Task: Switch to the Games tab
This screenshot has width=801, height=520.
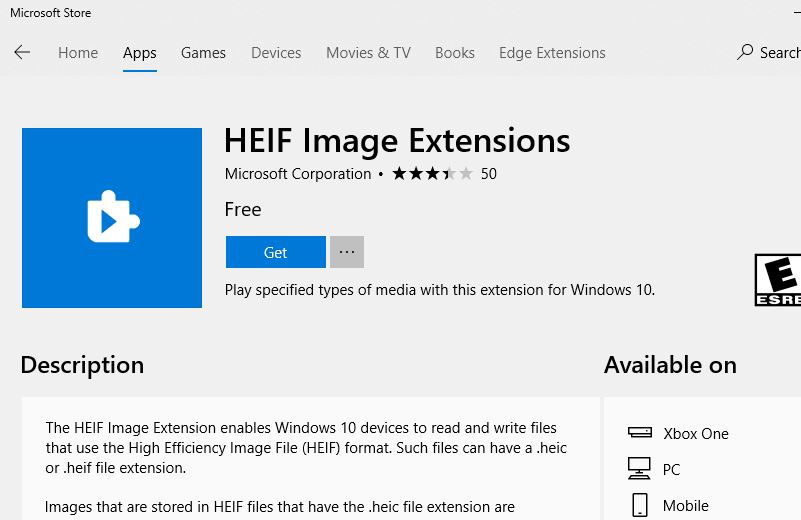Action: [203, 53]
